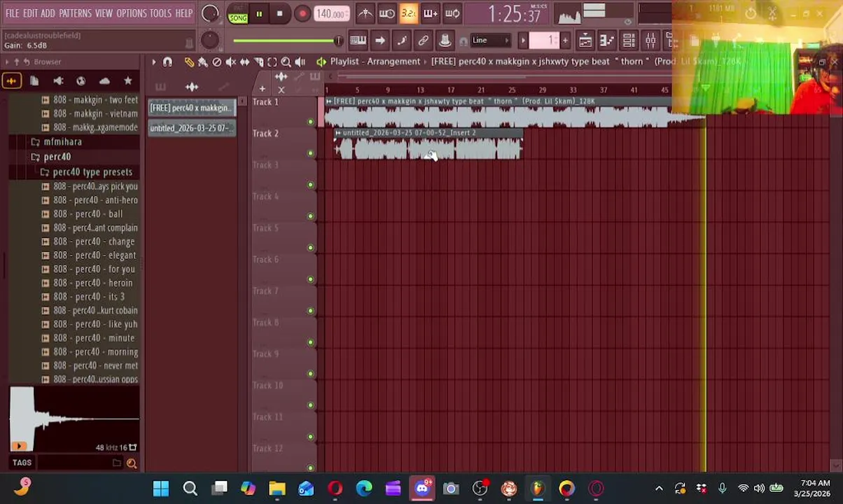Toggle the 3.2.1 countdown before recording
843x504 pixels.
point(409,13)
